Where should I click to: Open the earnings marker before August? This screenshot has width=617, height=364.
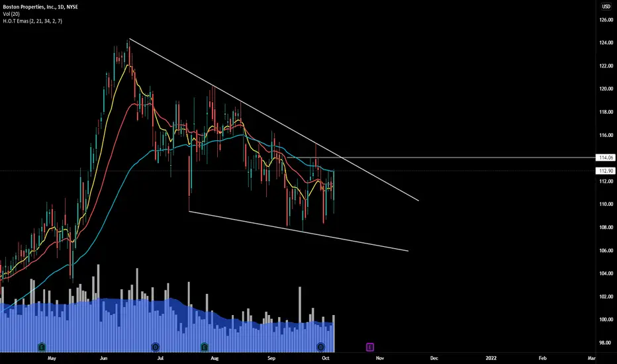coord(204,347)
